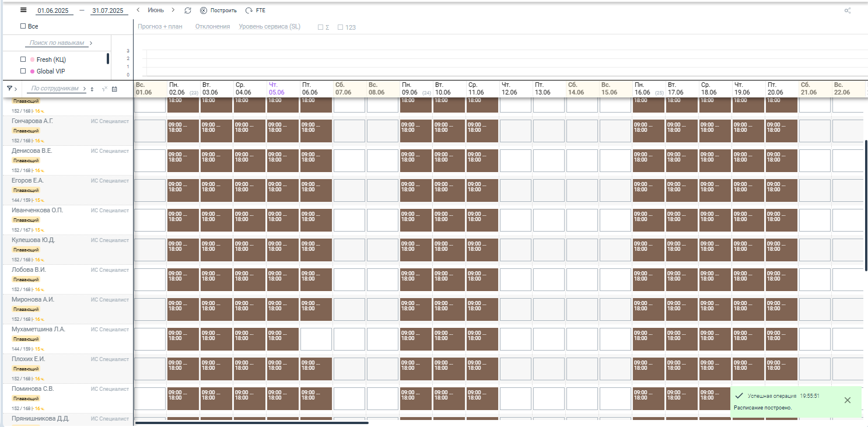Click 'Плавающий' tag under Егоров Е.А.
The height and width of the screenshot is (427, 868).
point(26,190)
